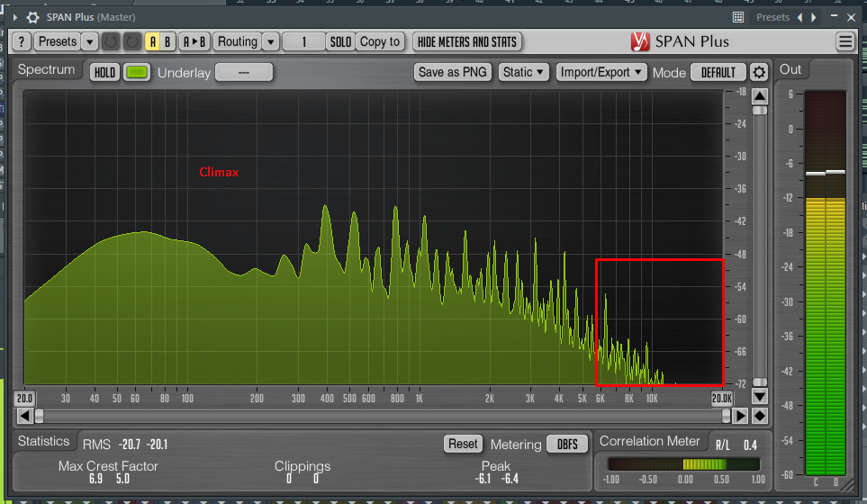Open the hamburger menu icon
This screenshot has height=504, width=867.
point(844,41)
